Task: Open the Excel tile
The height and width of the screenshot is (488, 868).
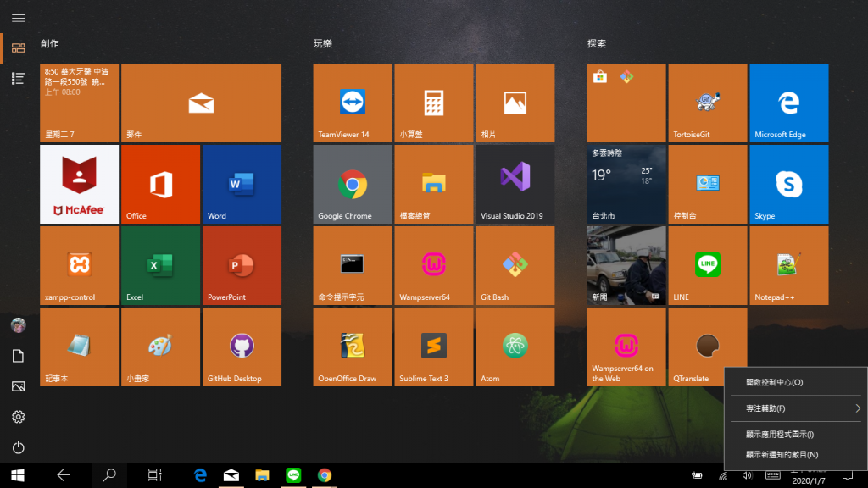Action: point(160,265)
